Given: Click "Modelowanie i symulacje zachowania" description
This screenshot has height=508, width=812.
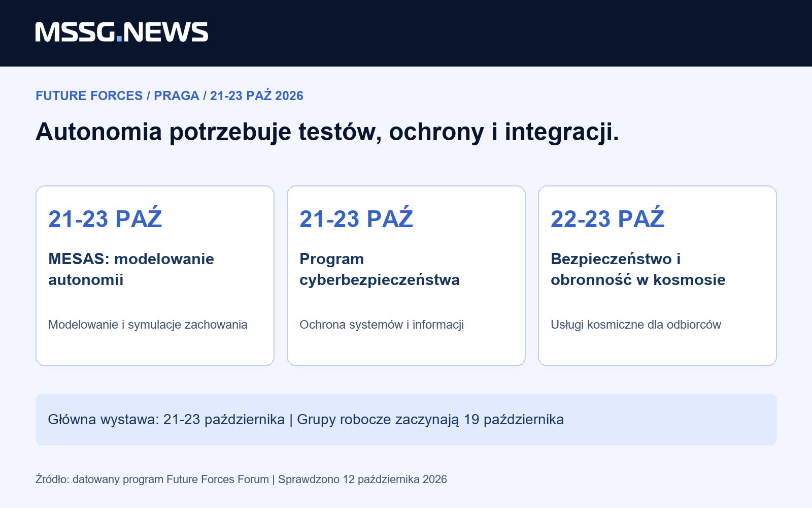Looking at the screenshot, I should click(x=148, y=325).
